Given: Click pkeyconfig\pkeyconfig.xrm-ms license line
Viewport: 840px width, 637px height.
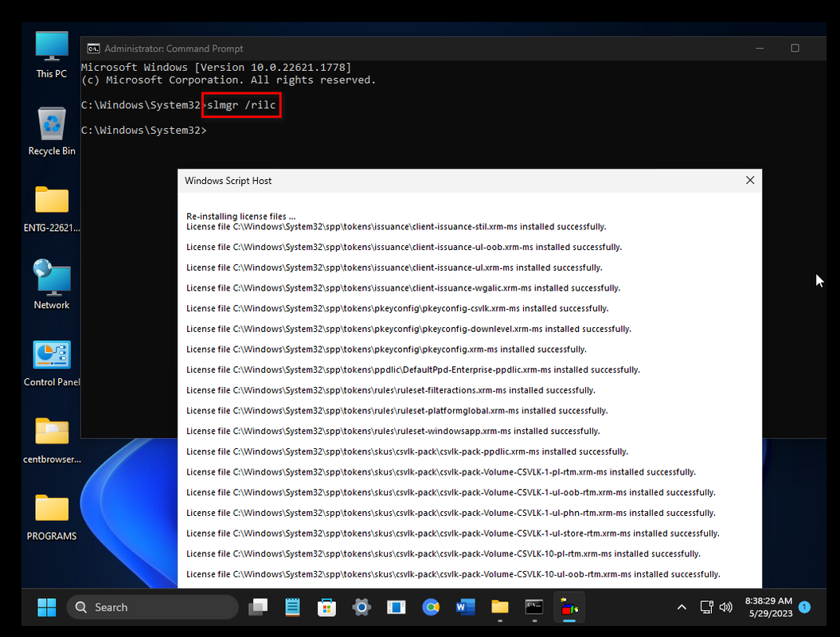Looking at the screenshot, I should click(x=386, y=350).
